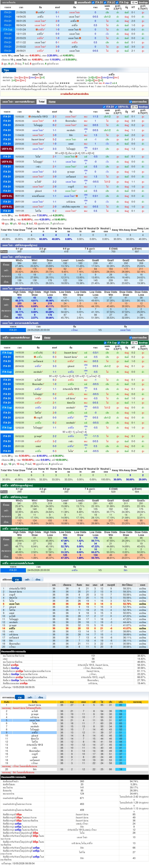The width and height of the screenshot is (149, 868).
Task: Click the 10/05/26 date in Roma results
Action: pos(20,117)
